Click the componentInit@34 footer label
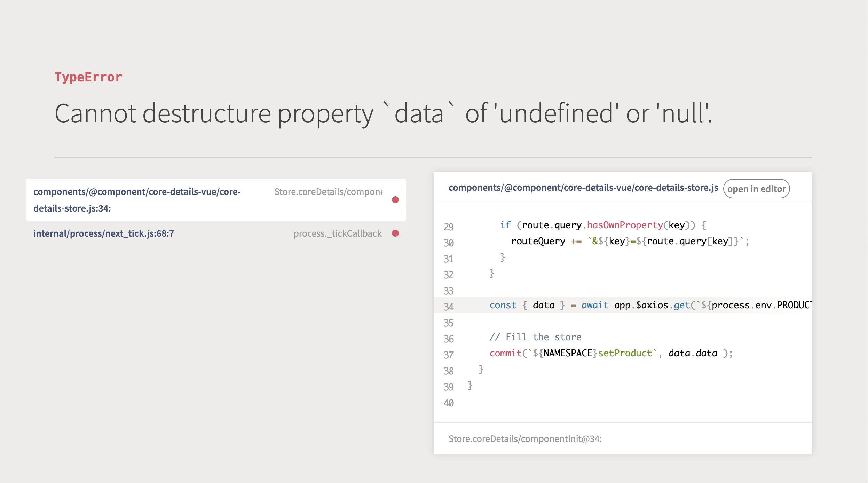Screen dimensions: 868x483 (526, 438)
